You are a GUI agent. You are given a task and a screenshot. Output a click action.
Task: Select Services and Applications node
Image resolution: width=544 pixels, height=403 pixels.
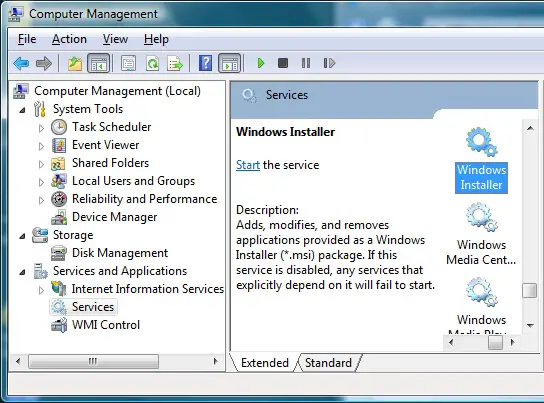(x=120, y=271)
